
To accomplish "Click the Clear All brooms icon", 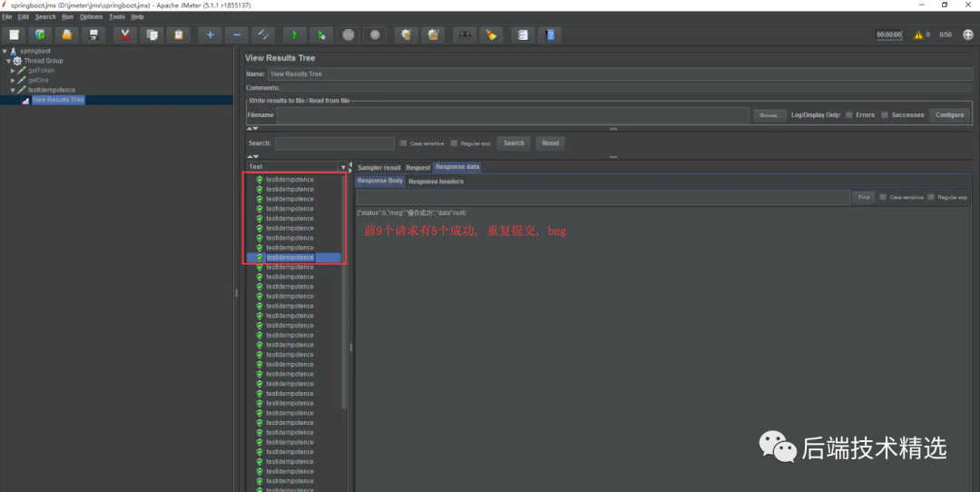I will pyautogui.click(x=433, y=35).
